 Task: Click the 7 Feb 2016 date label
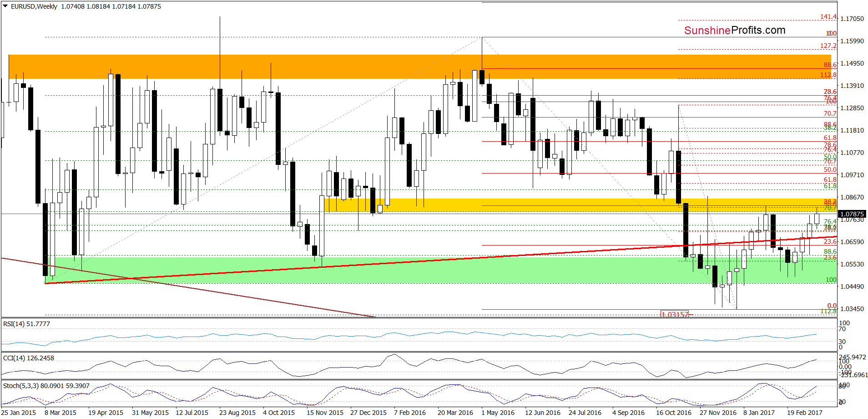[x=410, y=413]
